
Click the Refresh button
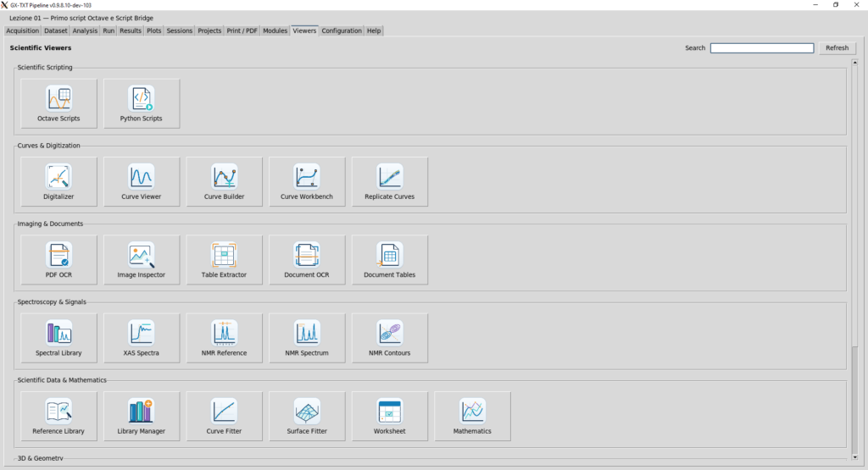coord(837,48)
